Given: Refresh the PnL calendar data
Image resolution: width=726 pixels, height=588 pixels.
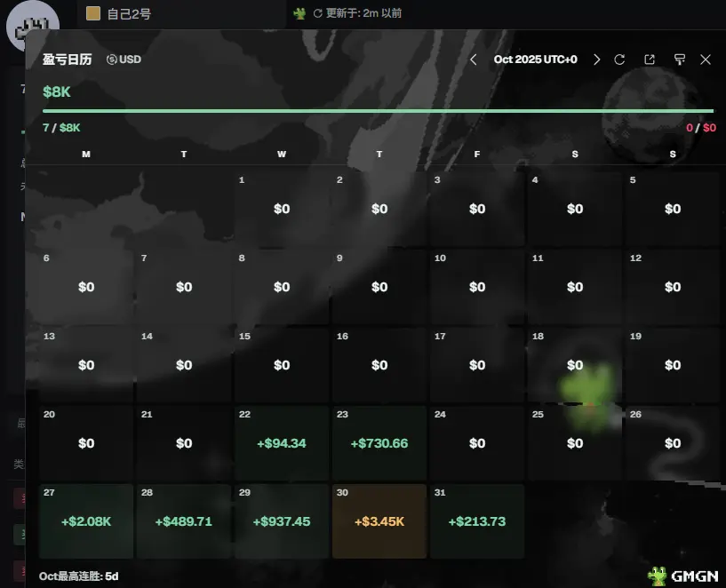Looking at the screenshot, I should [x=619, y=60].
